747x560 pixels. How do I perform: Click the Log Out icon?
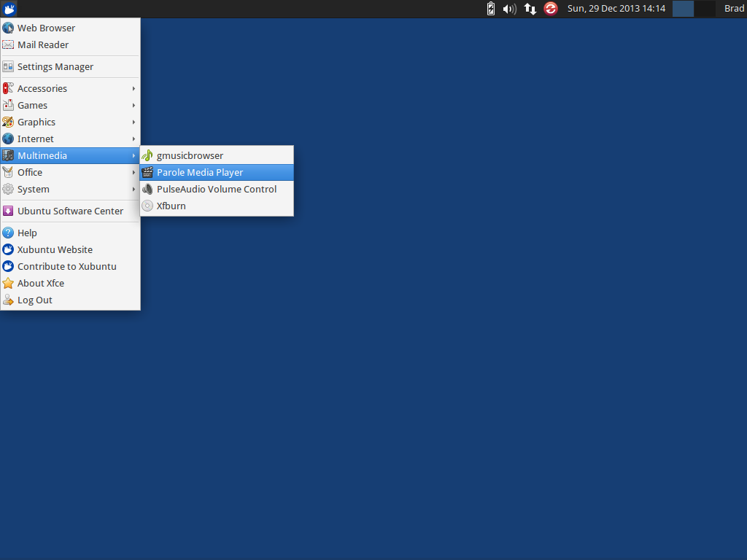[x=8, y=300]
